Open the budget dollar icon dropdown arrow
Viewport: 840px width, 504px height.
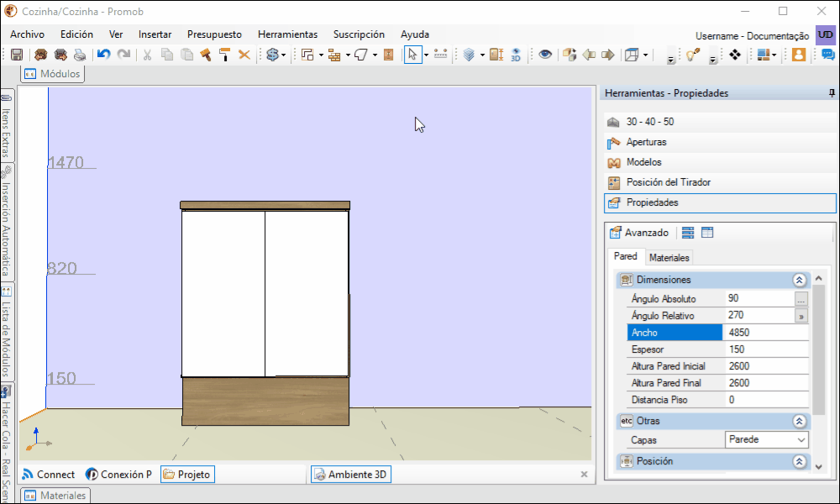(283, 55)
